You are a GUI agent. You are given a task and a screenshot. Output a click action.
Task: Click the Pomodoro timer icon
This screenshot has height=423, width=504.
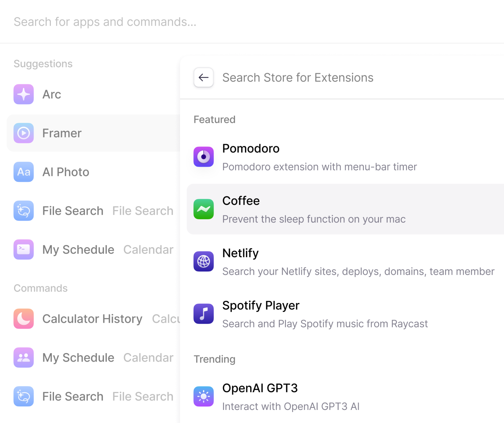(x=204, y=157)
